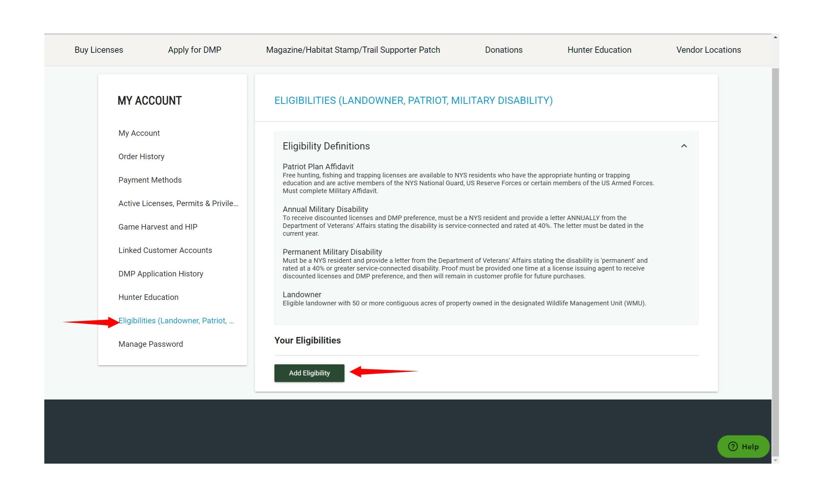Select Hunter Education in top navigation
This screenshot has width=825, height=504.
click(599, 50)
